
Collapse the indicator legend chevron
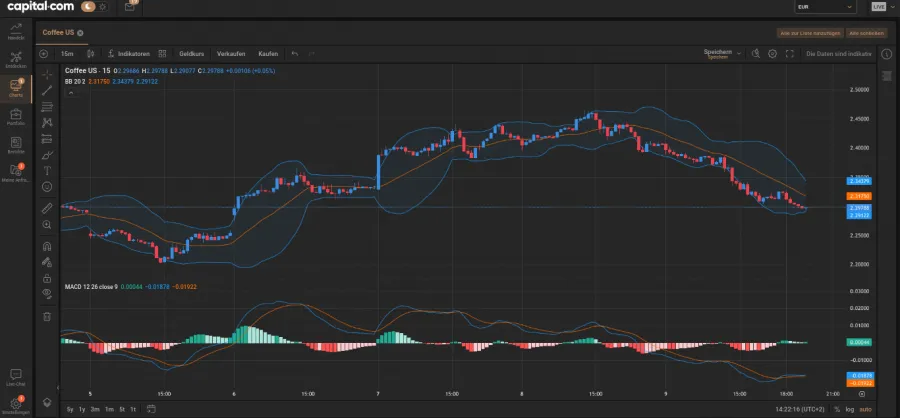click(71, 92)
